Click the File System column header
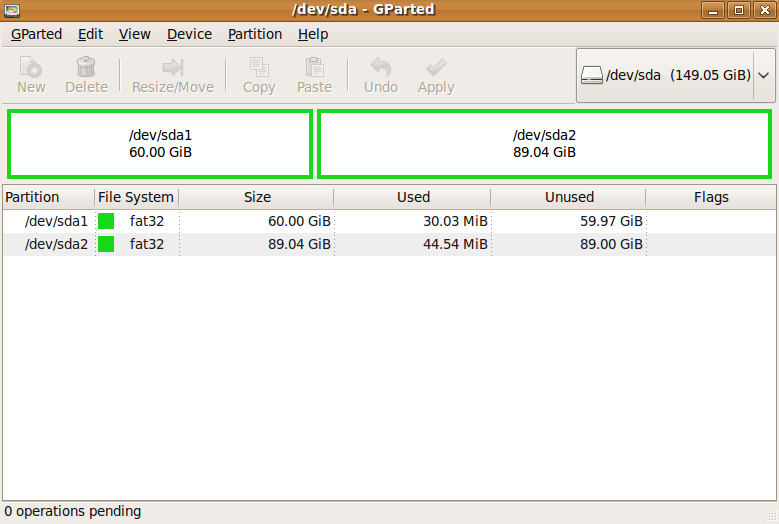The height and width of the screenshot is (524, 779). [x=136, y=197]
